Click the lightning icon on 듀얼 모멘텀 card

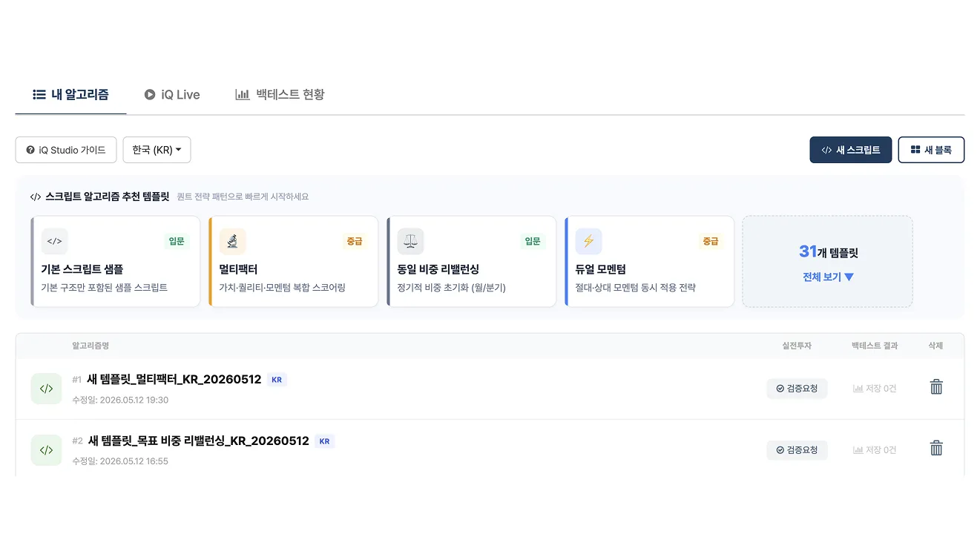pyautogui.click(x=588, y=241)
